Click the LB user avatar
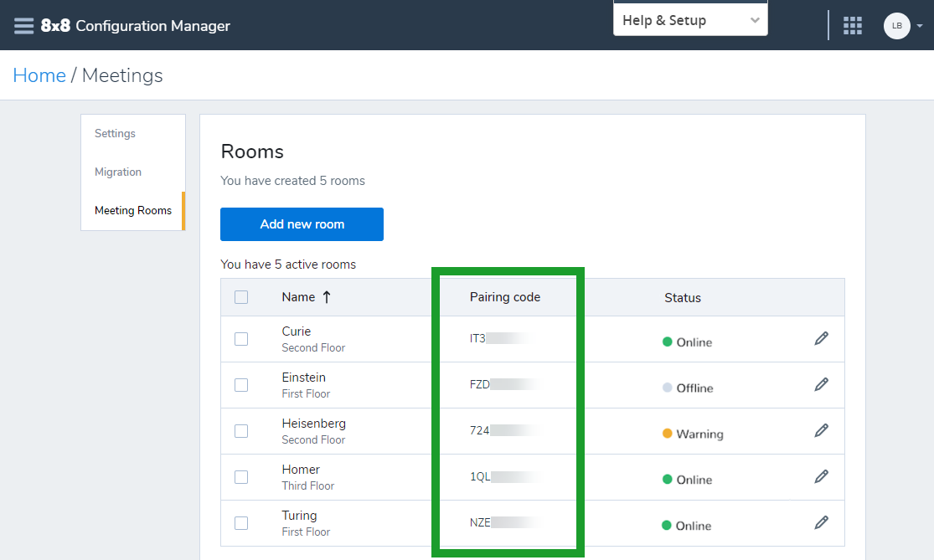The width and height of the screenshot is (934, 560). [896, 25]
